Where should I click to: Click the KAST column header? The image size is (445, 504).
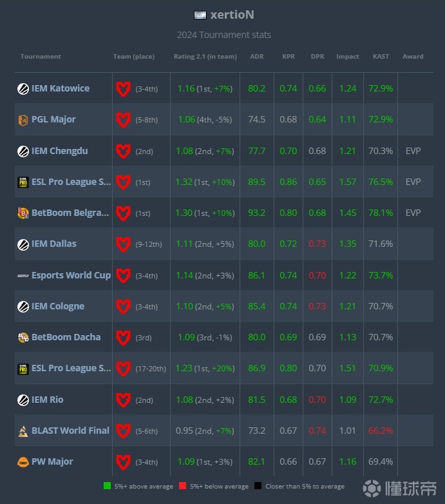pyautogui.click(x=381, y=57)
